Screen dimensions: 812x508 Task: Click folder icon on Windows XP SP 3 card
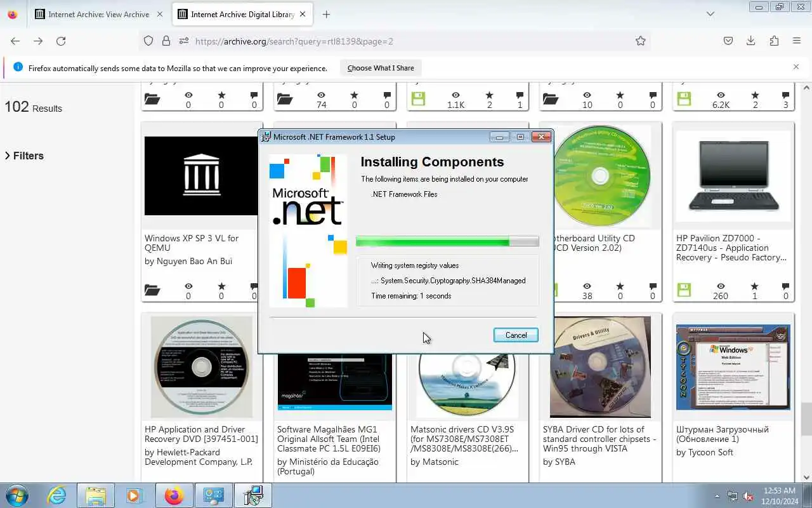(x=152, y=290)
